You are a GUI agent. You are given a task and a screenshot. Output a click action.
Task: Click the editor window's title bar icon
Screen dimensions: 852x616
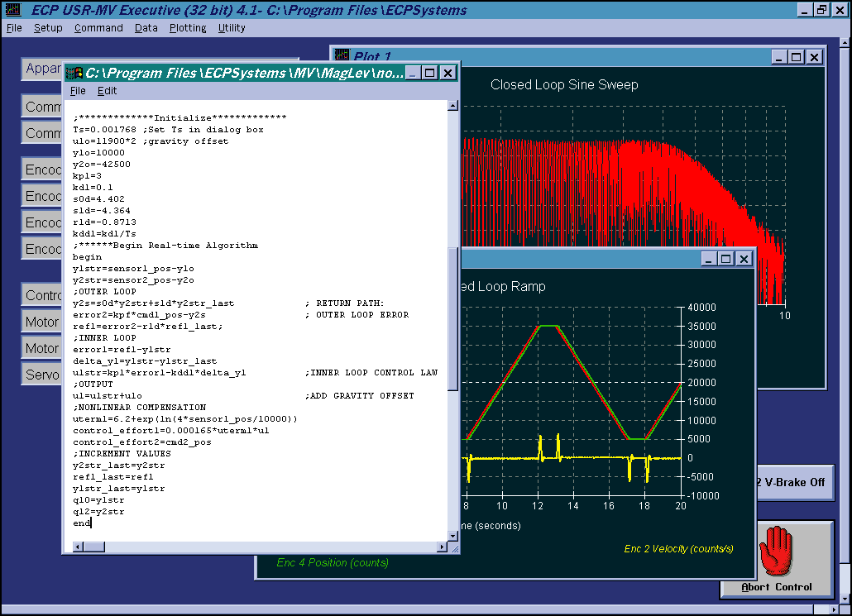coord(74,73)
